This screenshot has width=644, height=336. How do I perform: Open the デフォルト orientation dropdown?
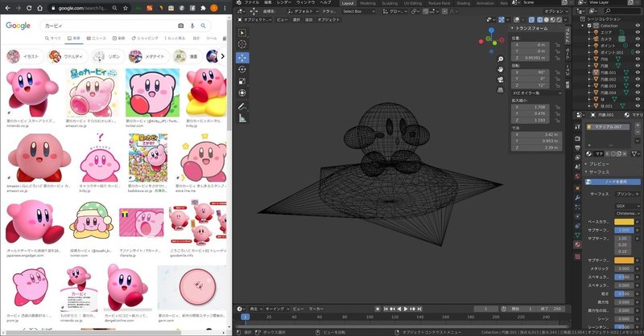pos(303,11)
